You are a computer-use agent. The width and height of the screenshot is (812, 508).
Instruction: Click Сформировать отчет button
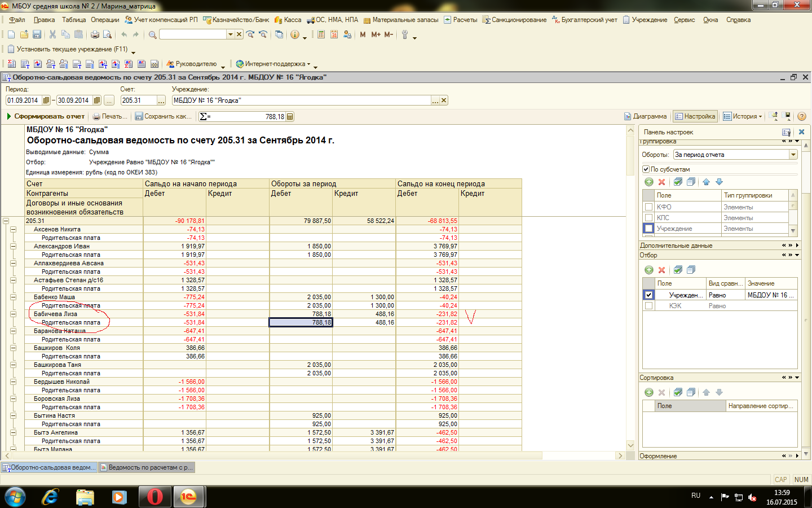(45, 116)
